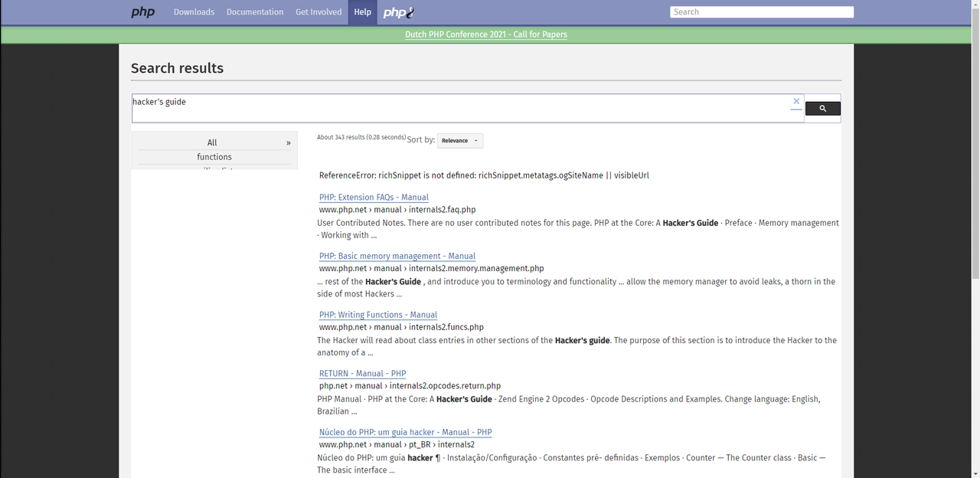Clear the search query with X
The height and width of the screenshot is (478, 980).
(x=796, y=101)
